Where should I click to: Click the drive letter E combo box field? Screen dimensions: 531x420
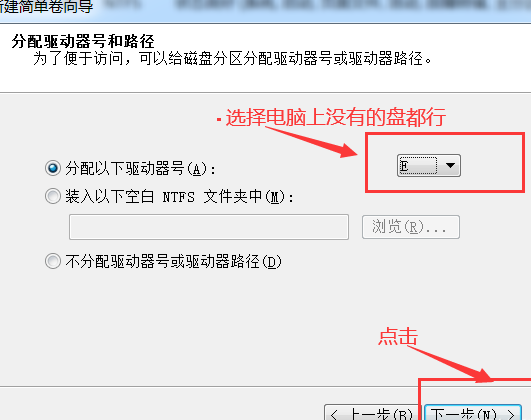(x=429, y=166)
